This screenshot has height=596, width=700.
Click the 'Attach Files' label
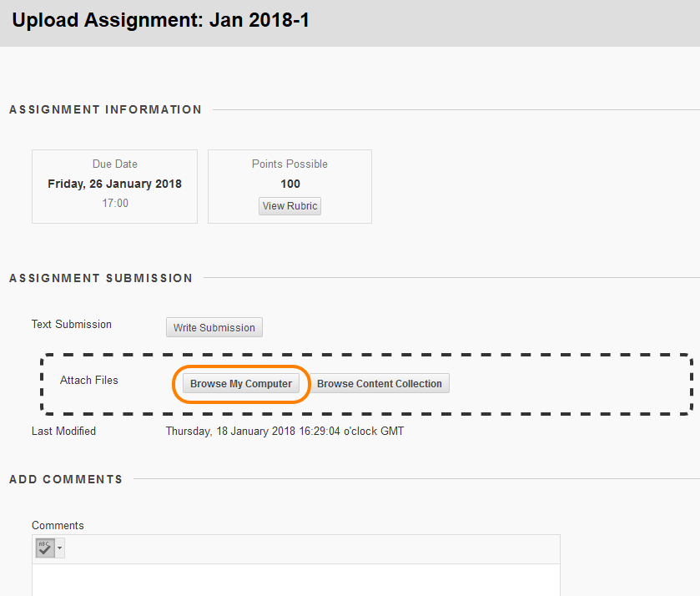coord(89,380)
